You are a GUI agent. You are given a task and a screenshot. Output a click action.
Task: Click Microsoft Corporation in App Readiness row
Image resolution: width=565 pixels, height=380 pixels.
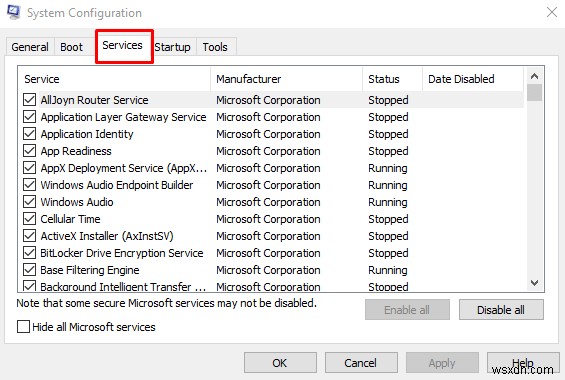268,151
